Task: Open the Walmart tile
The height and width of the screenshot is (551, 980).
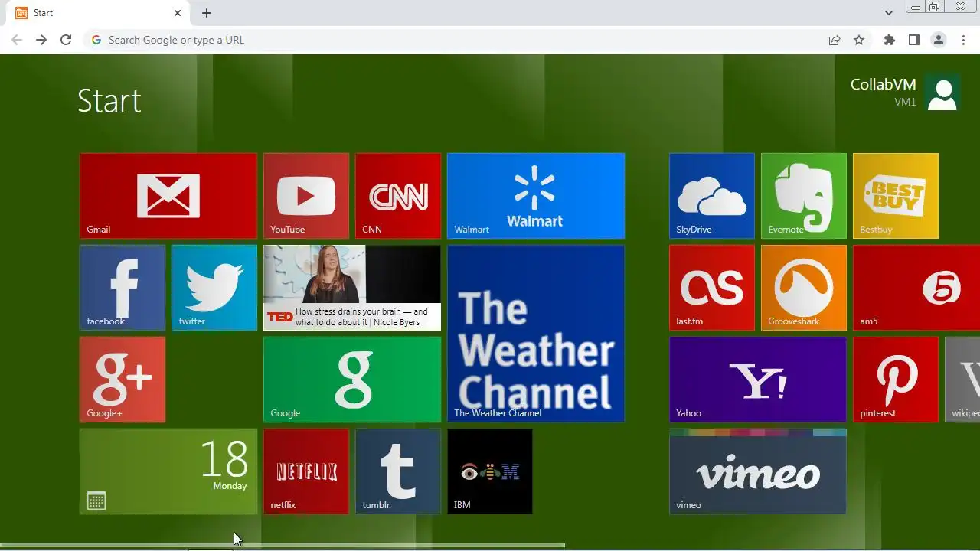Action: point(536,196)
